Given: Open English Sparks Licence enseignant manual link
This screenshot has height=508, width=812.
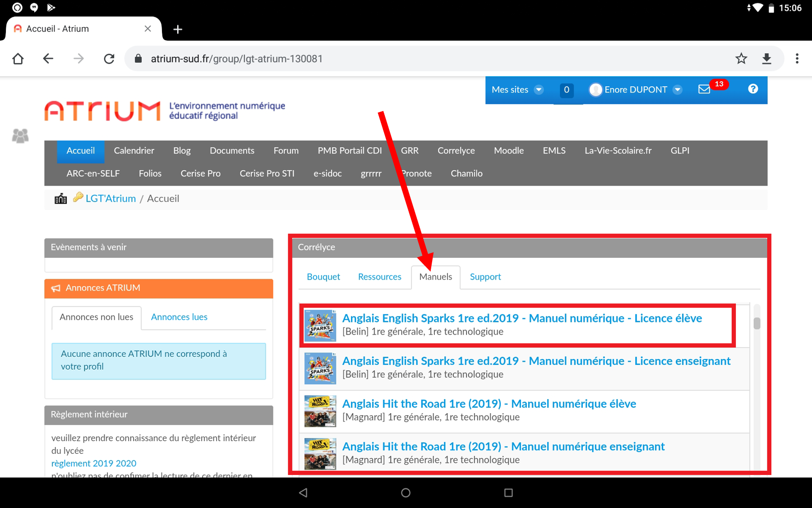Looking at the screenshot, I should point(536,361).
